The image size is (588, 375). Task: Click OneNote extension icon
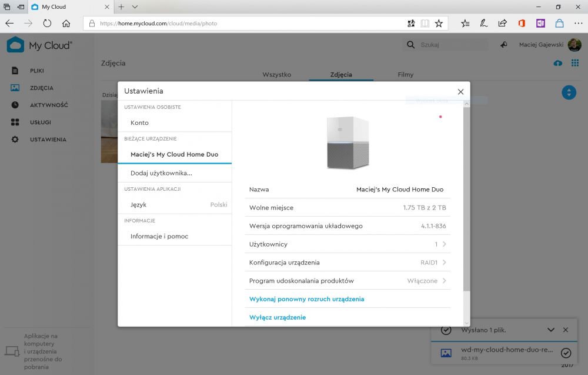pyautogui.click(x=540, y=24)
